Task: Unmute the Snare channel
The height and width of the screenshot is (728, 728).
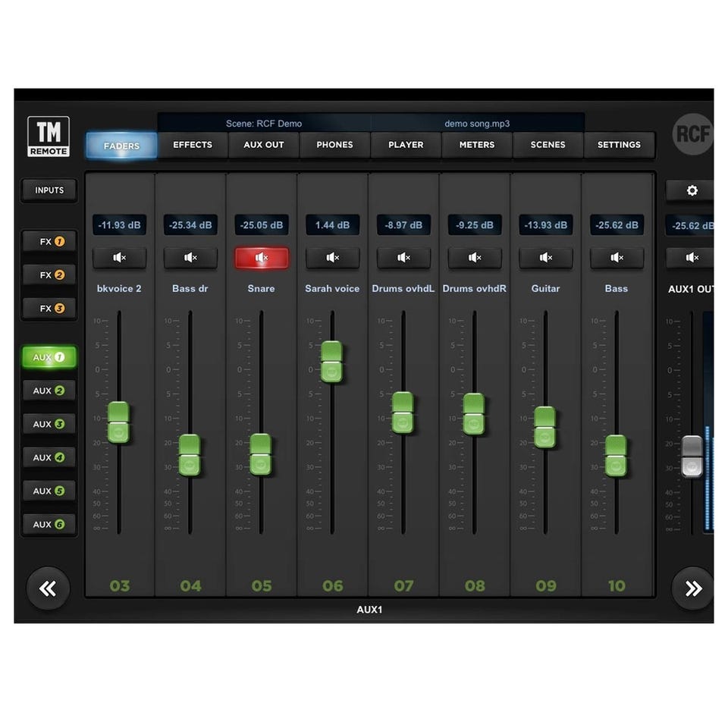Action: pos(262,257)
